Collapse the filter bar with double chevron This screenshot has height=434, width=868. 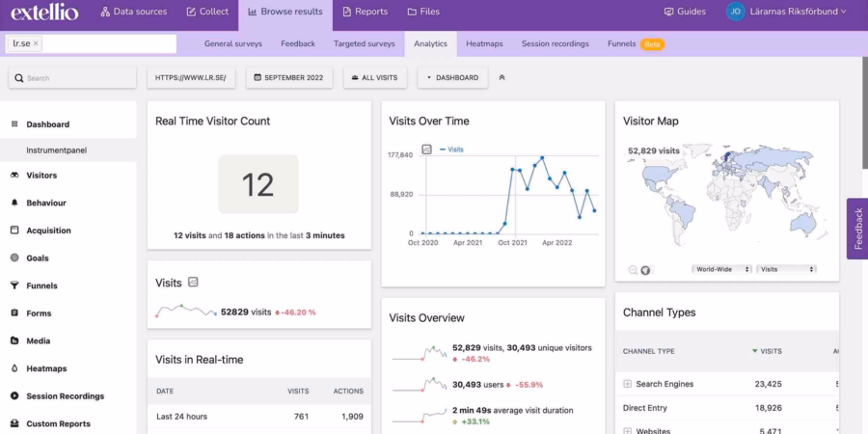tap(502, 78)
